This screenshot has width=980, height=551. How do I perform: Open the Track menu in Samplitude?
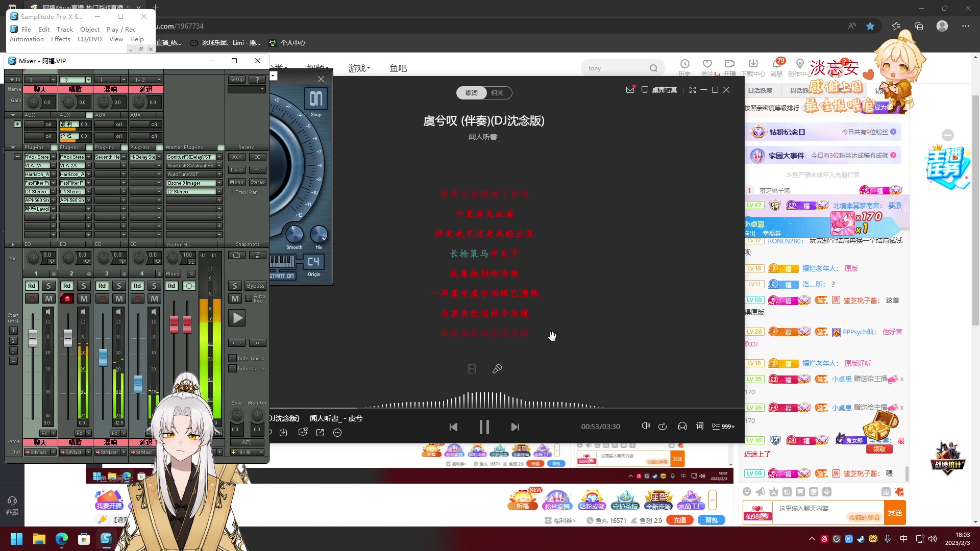(65, 30)
